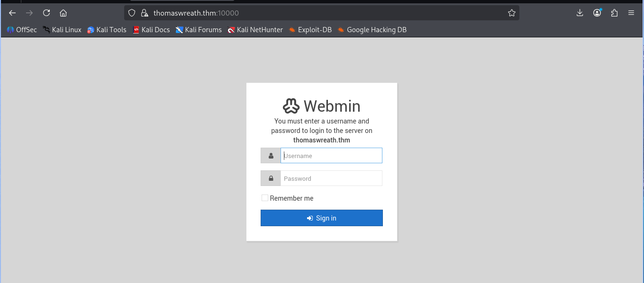Open the browser home page
This screenshot has height=283, width=644.
point(63,13)
